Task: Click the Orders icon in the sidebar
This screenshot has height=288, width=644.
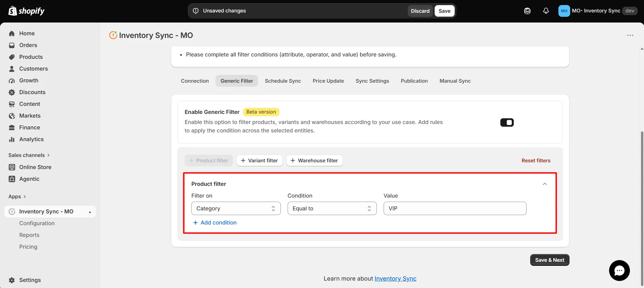Action: (12, 45)
